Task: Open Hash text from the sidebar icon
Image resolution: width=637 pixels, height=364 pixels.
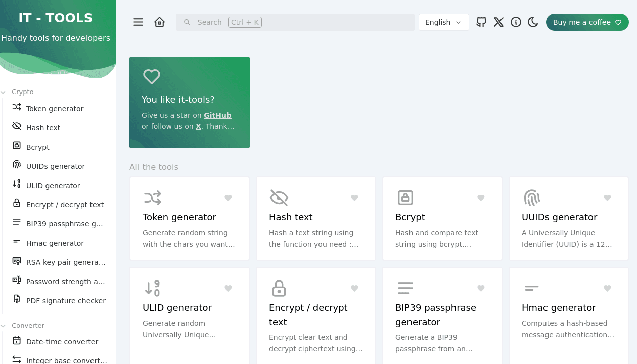Action: pyautogui.click(x=16, y=127)
